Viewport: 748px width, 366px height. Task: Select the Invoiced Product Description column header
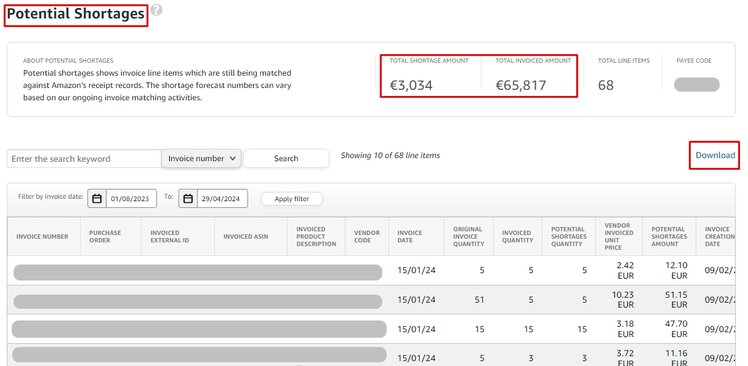click(316, 237)
